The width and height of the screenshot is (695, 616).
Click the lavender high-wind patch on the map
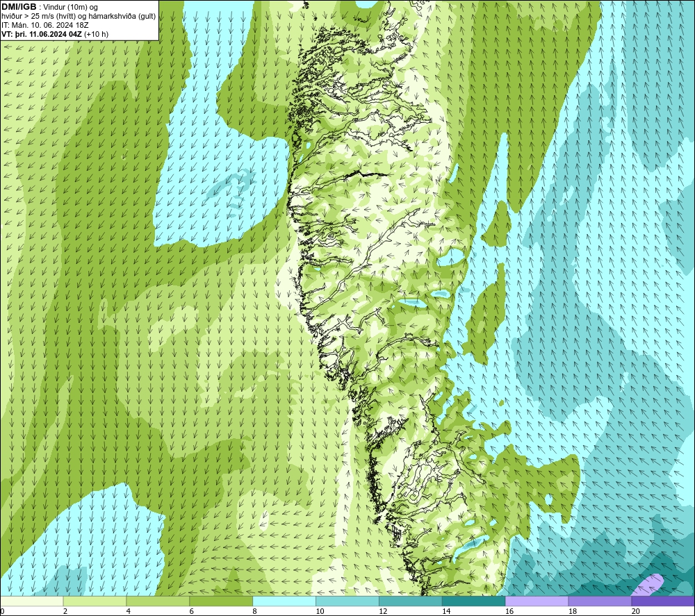pyautogui.click(x=648, y=585)
